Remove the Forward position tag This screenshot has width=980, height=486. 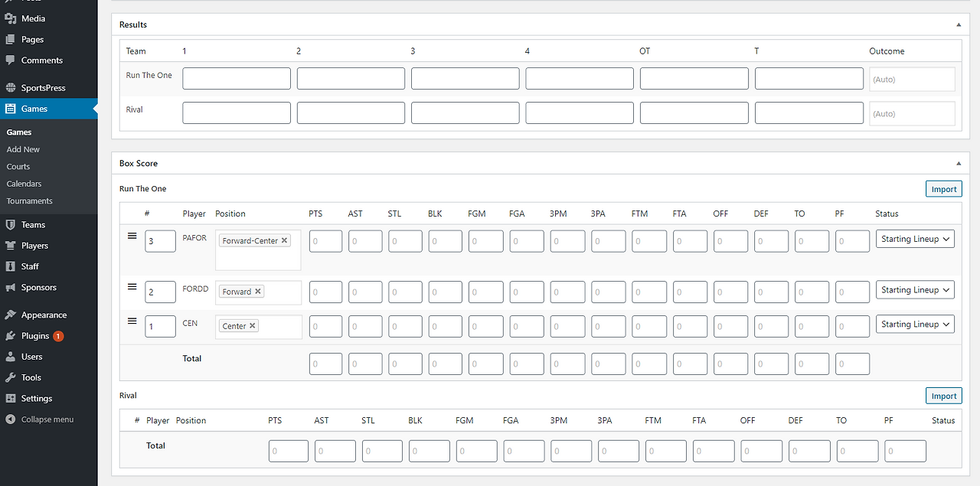pos(258,292)
